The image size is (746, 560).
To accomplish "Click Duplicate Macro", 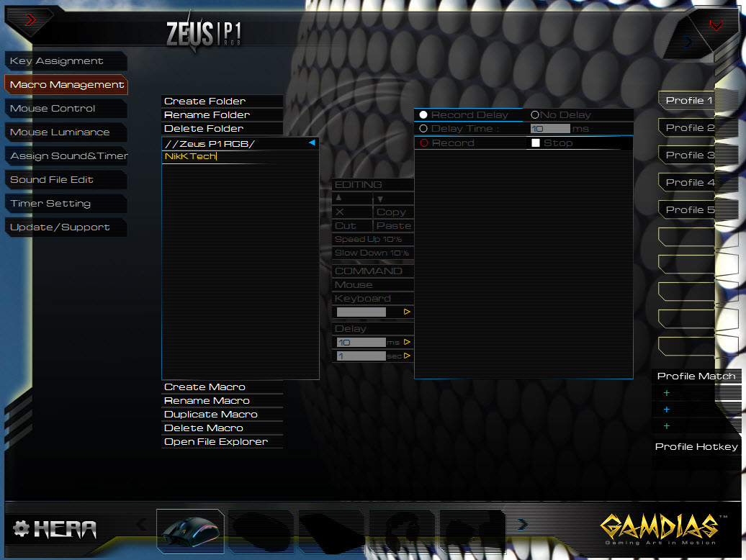I will 223,415.
